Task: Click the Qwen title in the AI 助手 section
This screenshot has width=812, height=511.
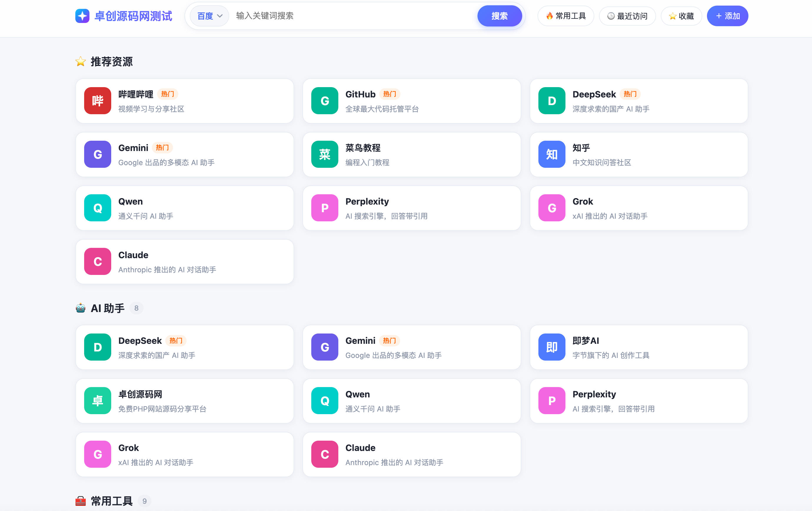Action: tap(357, 394)
